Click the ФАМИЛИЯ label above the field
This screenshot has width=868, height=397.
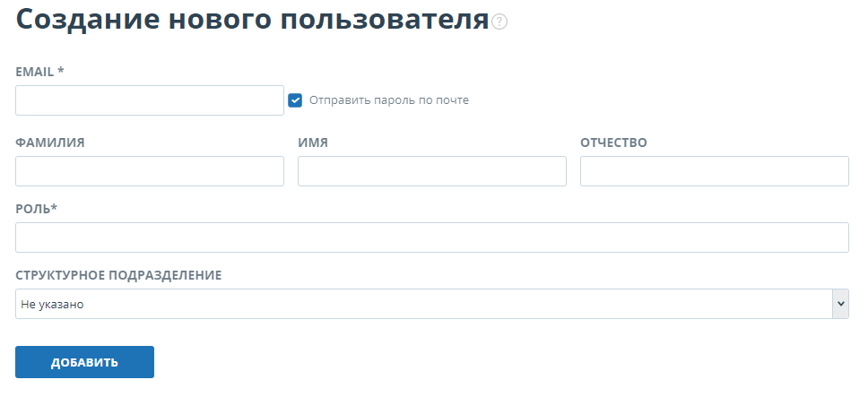coord(50,142)
